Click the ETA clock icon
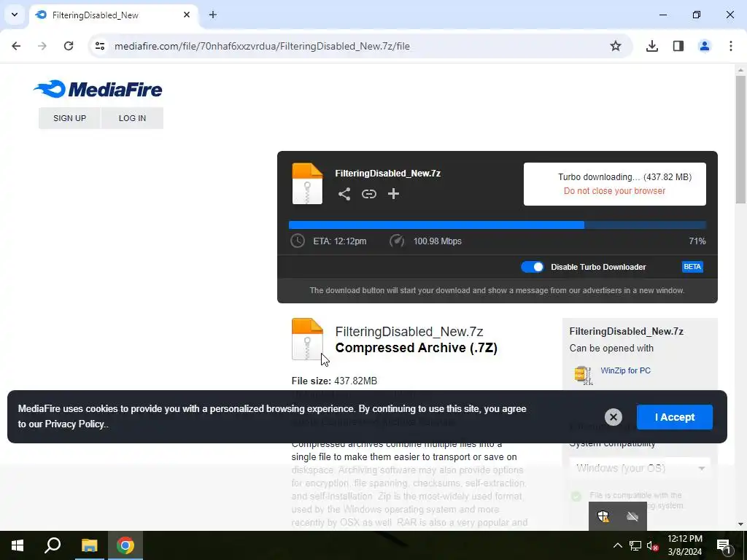Viewport: 747px width, 560px height. (x=298, y=241)
